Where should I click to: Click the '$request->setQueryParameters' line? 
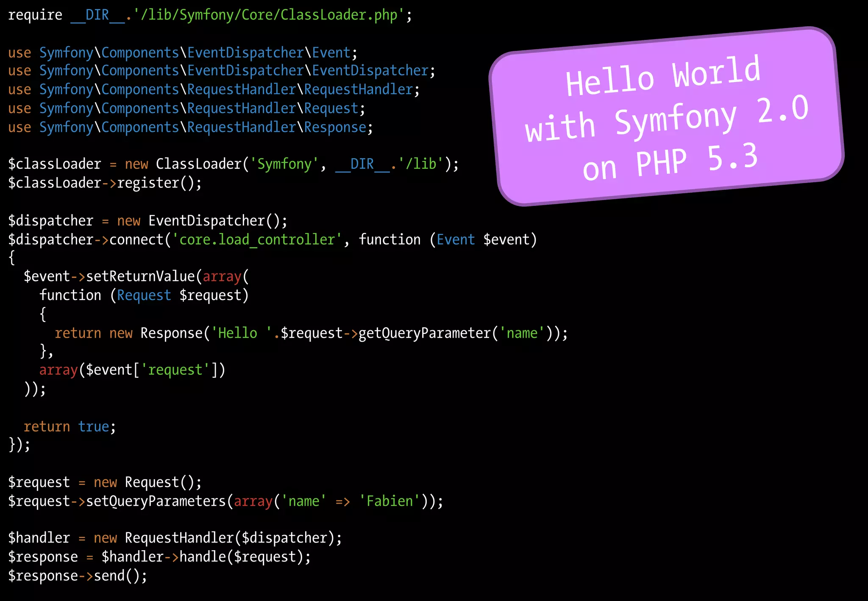226,502
